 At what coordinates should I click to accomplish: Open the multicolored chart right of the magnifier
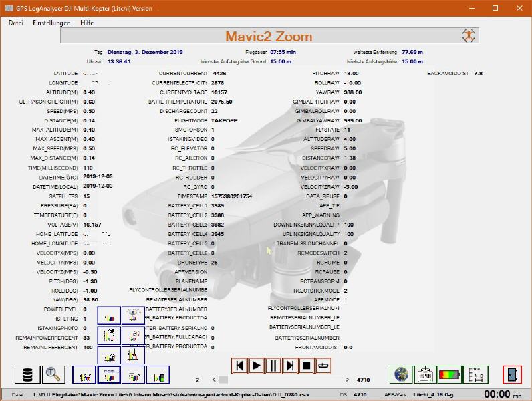pyautogui.click(x=84, y=374)
